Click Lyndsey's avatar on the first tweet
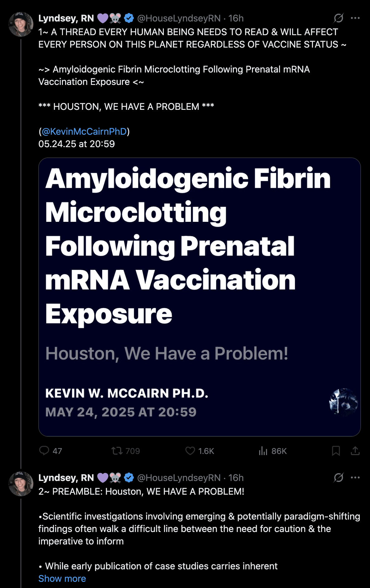The height and width of the screenshot is (588, 370). [21, 24]
